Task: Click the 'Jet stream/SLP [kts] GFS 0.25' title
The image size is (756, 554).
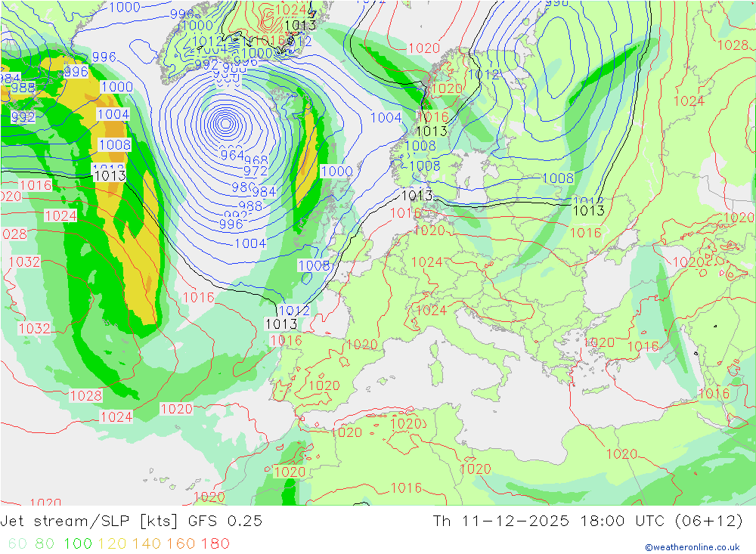Action: pos(131,522)
